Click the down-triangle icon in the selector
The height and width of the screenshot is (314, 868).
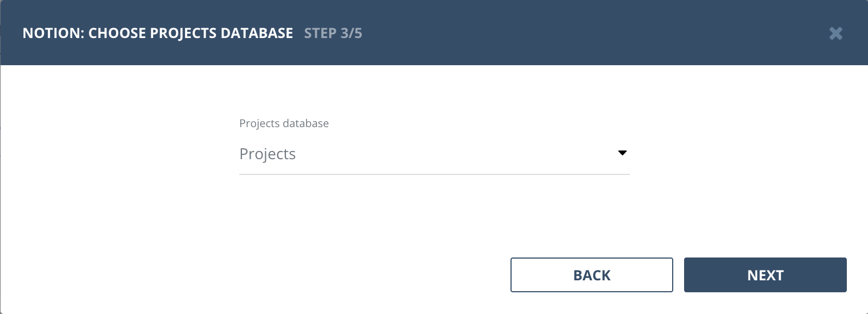point(622,153)
